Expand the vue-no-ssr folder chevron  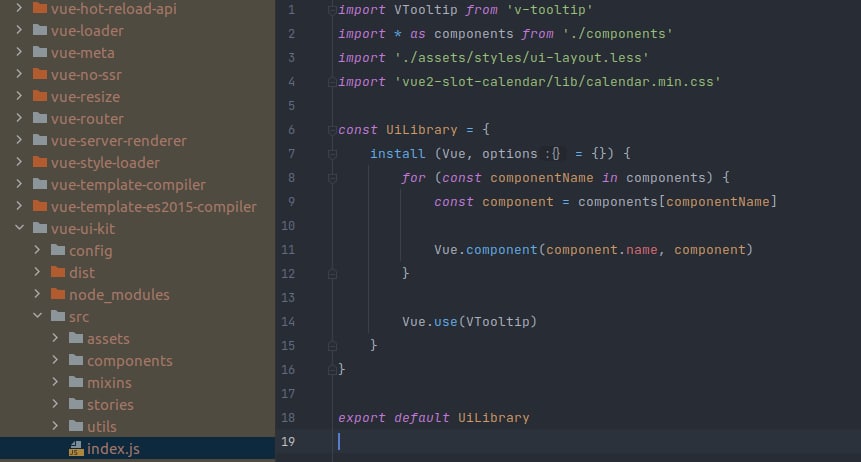(19, 74)
